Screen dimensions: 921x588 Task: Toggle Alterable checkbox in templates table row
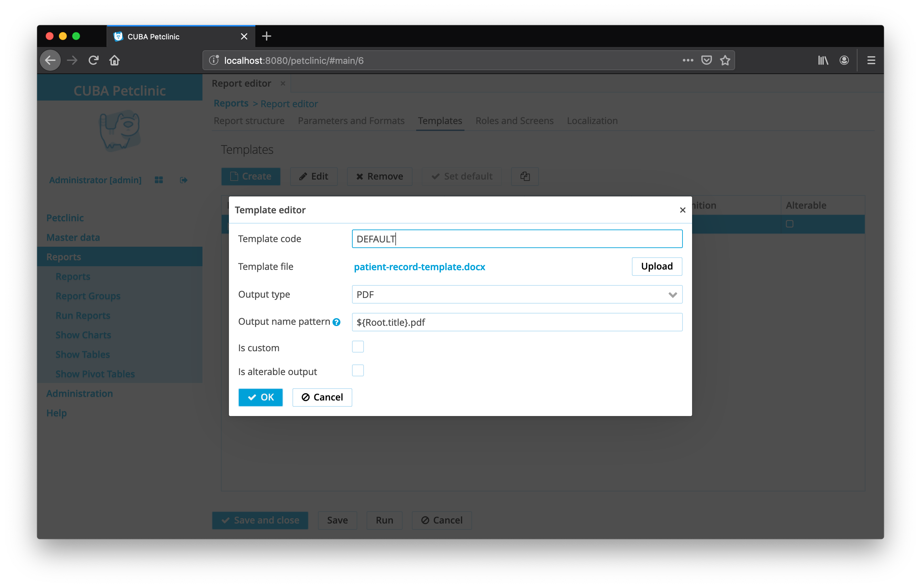tap(789, 224)
